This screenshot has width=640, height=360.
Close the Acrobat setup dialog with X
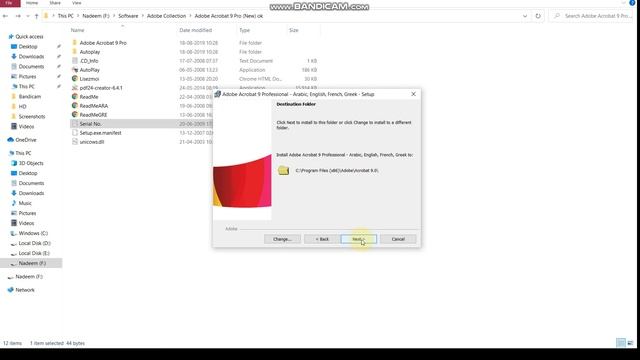coord(413,94)
